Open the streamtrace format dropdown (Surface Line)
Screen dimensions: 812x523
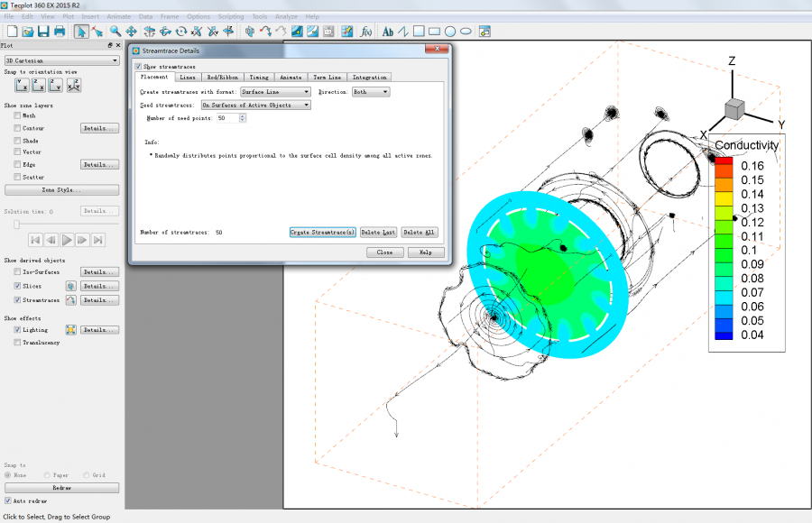[275, 92]
